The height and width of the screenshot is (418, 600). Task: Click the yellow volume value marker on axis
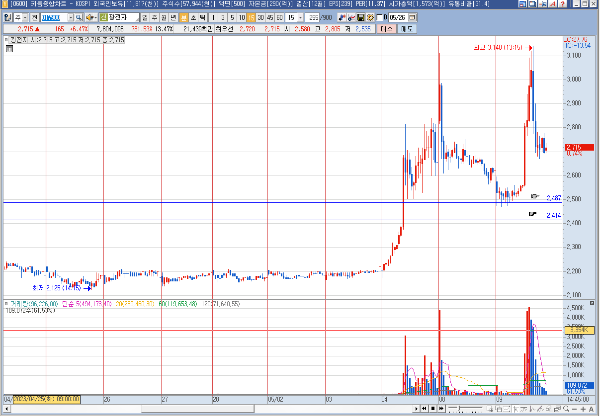(579, 330)
